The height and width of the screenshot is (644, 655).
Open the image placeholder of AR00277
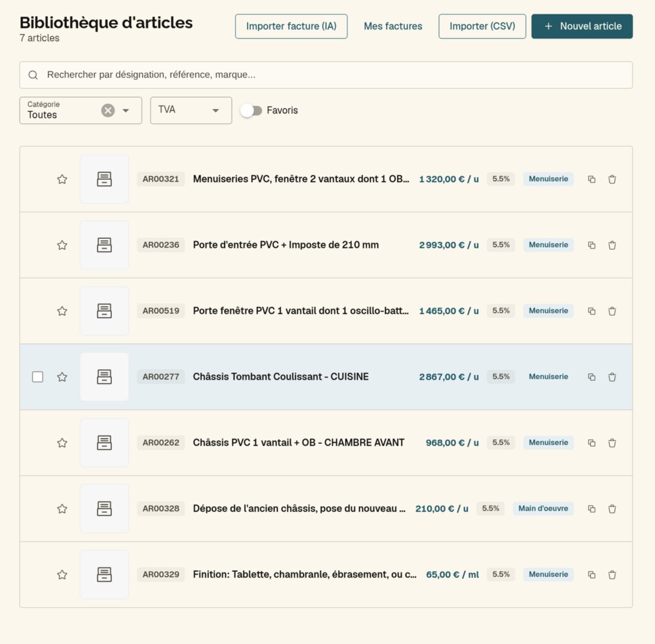(x=104, y=377)
